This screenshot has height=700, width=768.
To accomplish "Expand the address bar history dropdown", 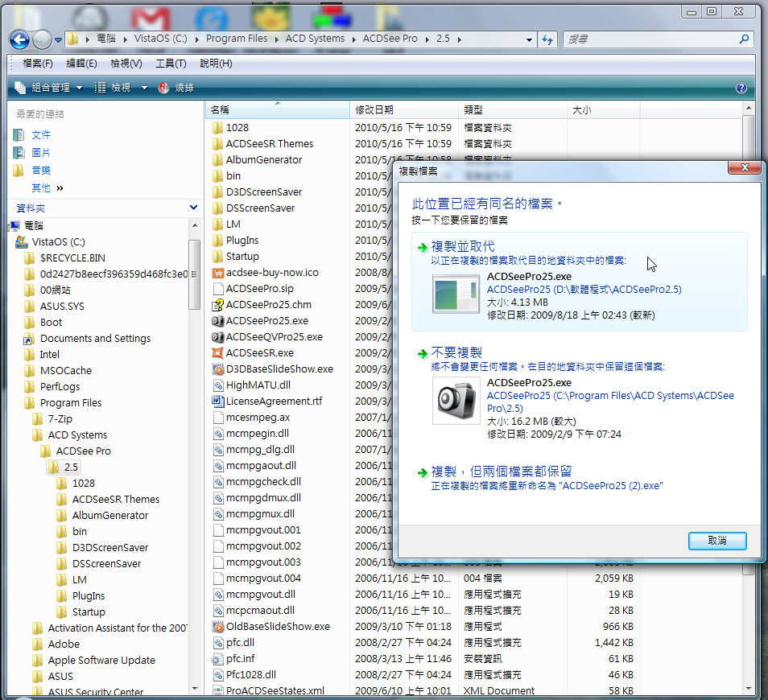I will pyautogui.click(x=529, y=40).
